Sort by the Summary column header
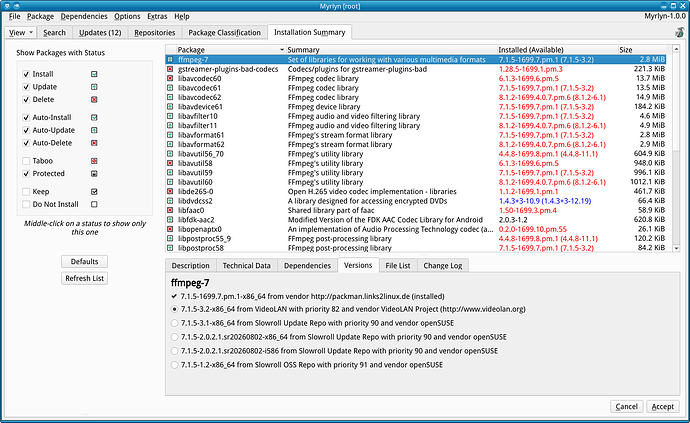The width and height of the screenshot is (690, 423). 391,50
